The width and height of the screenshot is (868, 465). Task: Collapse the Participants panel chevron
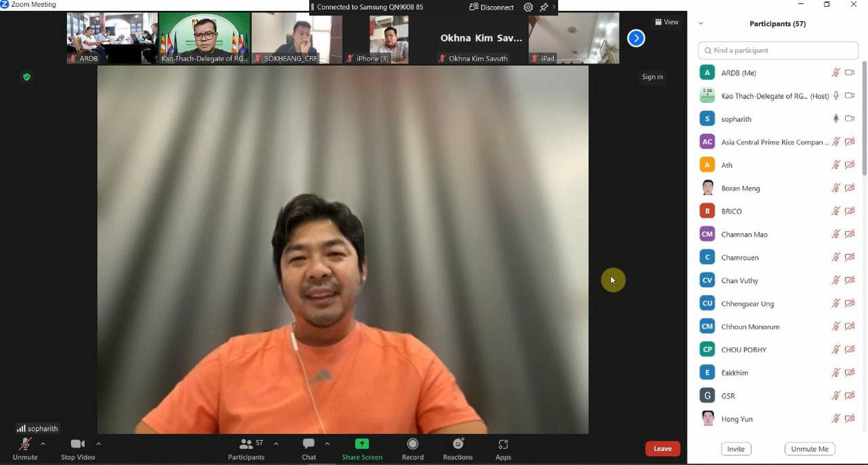click(701, 24)
